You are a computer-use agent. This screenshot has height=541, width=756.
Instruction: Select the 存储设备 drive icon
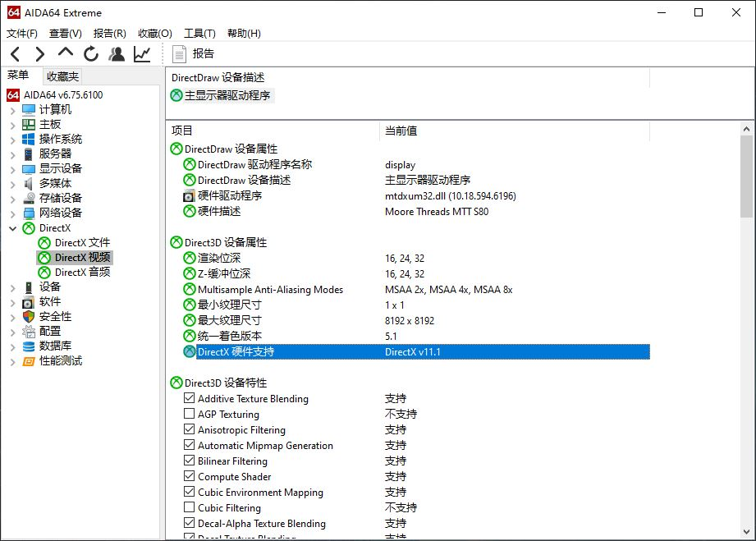click(x=29, y=198)
